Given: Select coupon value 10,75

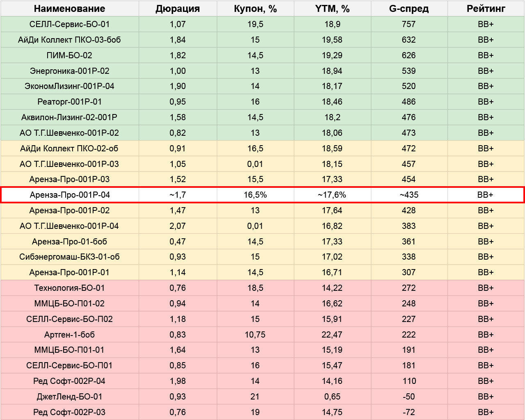Looking at the screenshot, I should pyautogui.click(x=255, y=335).
